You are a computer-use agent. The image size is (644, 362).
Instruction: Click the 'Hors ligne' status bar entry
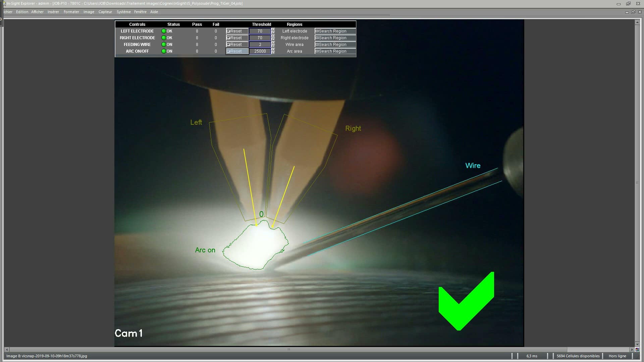pyautogui.click(x=617, y=356)
